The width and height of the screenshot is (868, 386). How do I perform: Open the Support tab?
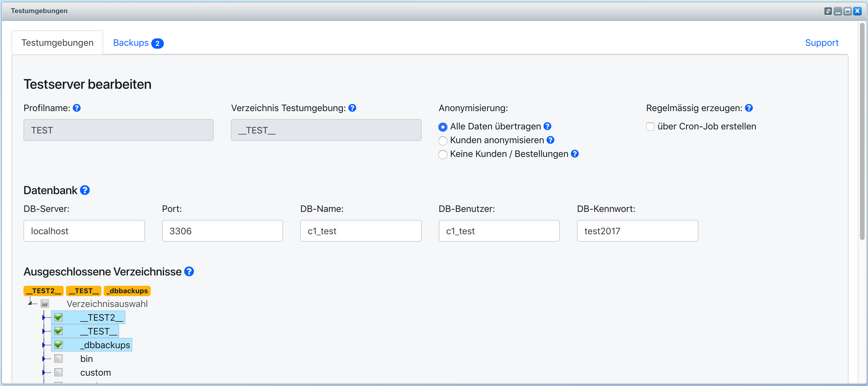pos(822,42)
